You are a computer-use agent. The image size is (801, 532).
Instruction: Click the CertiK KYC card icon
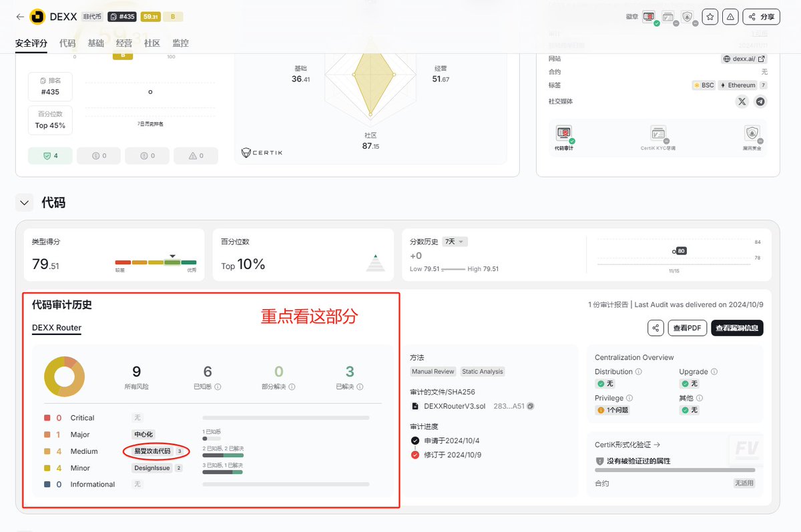(x=658, y=134)
